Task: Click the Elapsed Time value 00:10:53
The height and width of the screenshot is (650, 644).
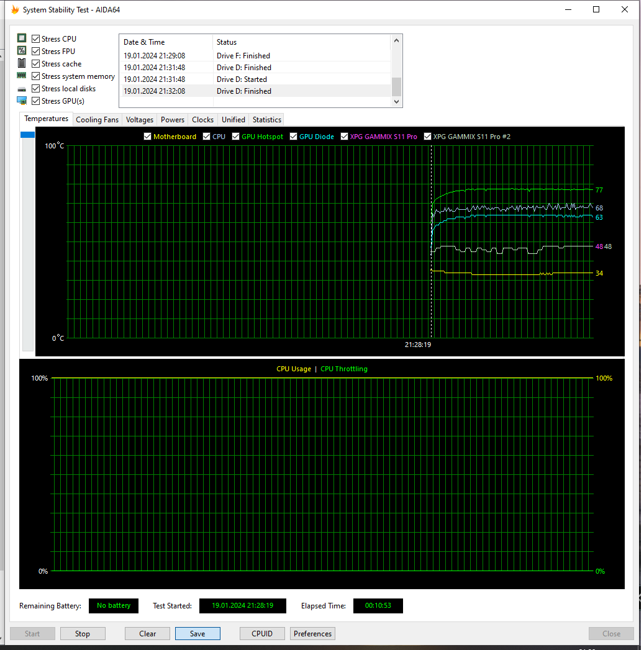Action: (x=378, y=606)
